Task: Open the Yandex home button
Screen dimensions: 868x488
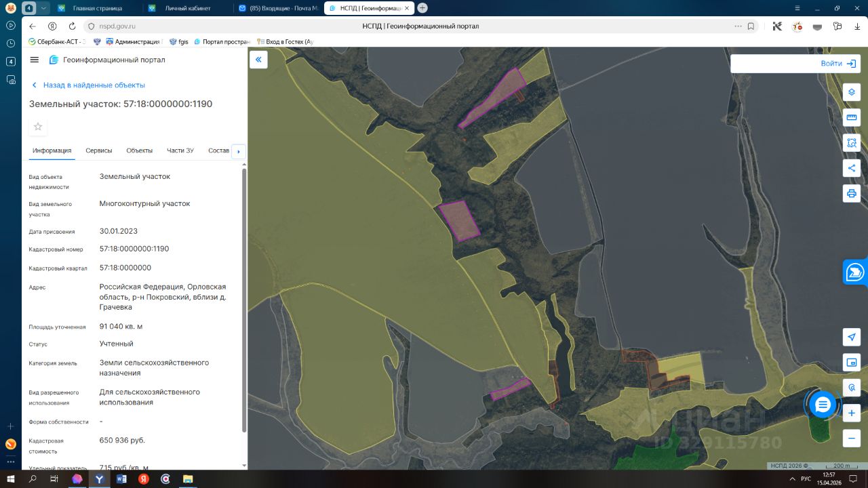Action: coord(52,26)
